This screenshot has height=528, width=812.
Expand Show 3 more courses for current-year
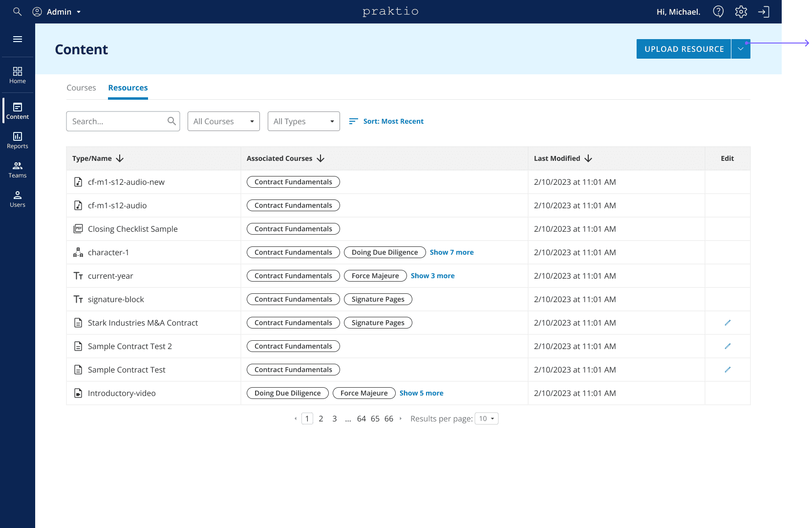tap(433, 276)
